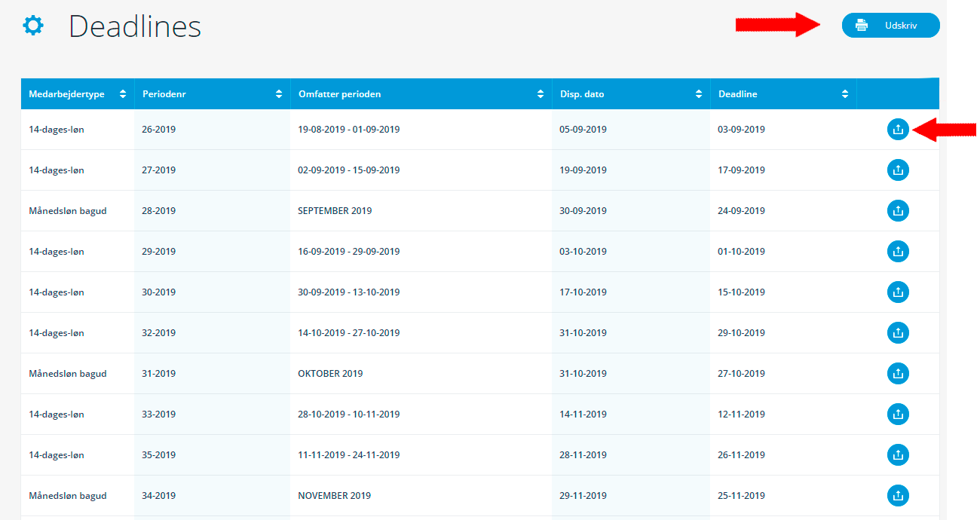Export the NOVEMBER 2019 period row
The height and width of the screenshot is (520, 980).
[897, 496]
